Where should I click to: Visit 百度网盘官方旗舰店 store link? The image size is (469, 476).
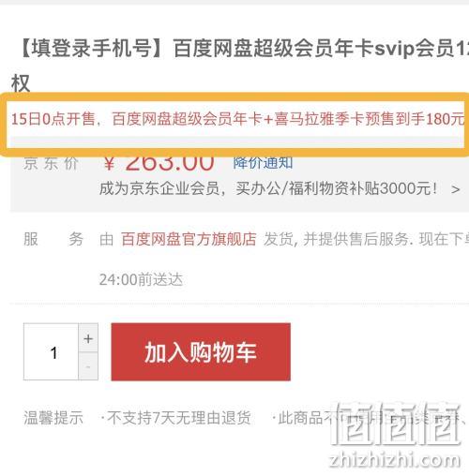tap(189, 239)
